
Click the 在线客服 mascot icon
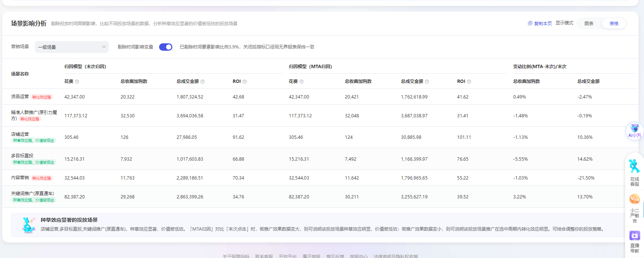coord(634,167)
